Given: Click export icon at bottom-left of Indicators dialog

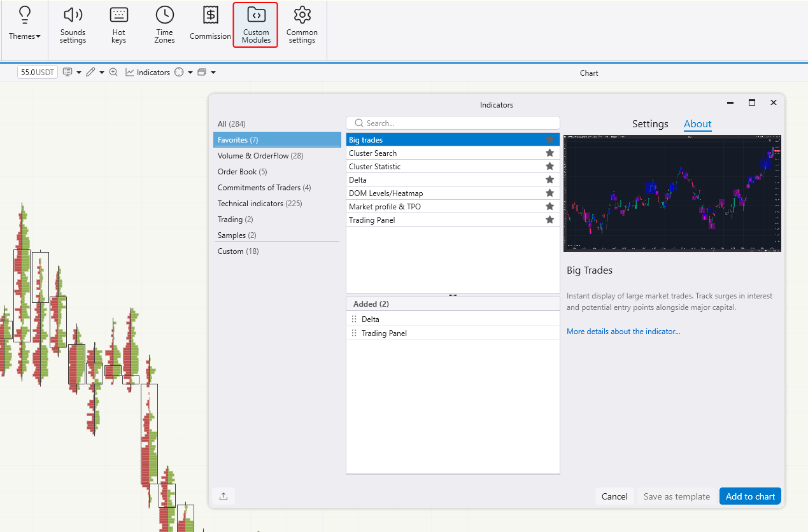Looking at the screenshot, I should click(223, 496).
